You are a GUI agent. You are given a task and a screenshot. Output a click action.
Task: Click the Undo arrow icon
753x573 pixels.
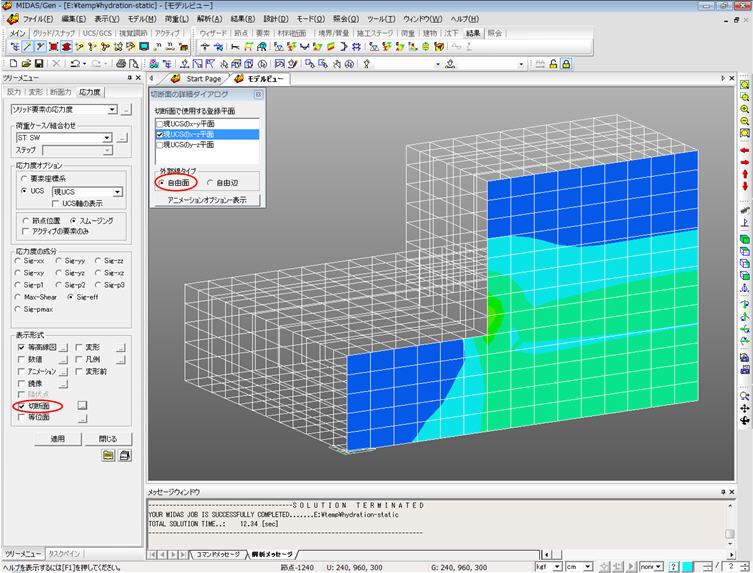coord(74,63)
